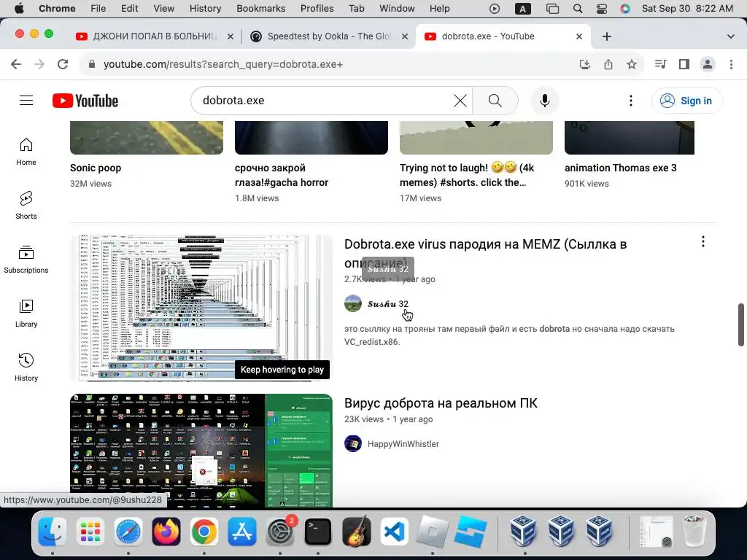Open the Sushu 32 channel name link
This screenshot has height=560, width=747.
pyautogui.click(x=388, y=304)
